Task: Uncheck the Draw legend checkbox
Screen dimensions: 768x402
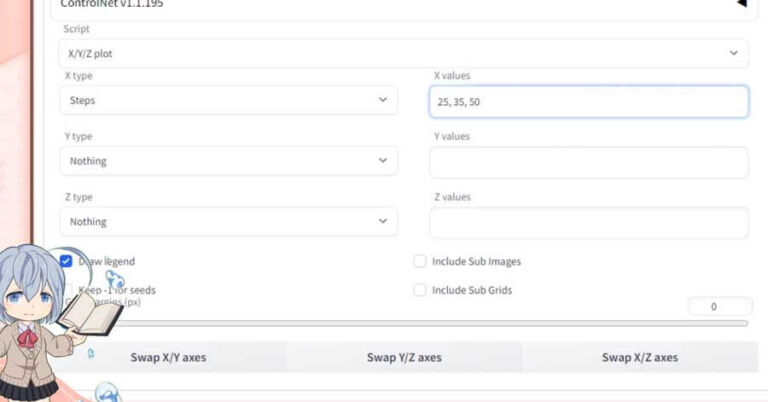Action: tap(66, 262)
